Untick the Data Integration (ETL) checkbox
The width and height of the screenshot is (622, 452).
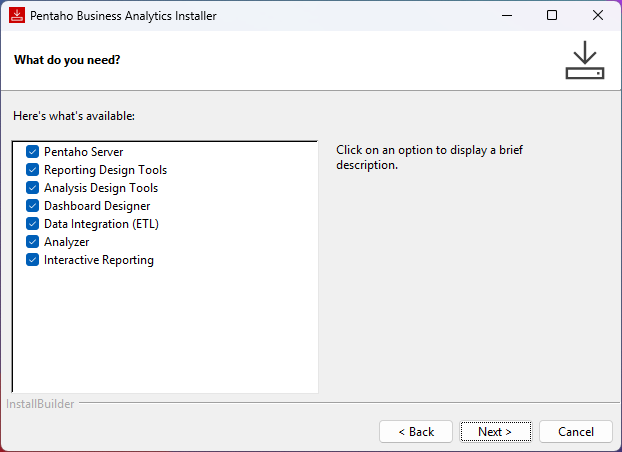pos(32,224)
